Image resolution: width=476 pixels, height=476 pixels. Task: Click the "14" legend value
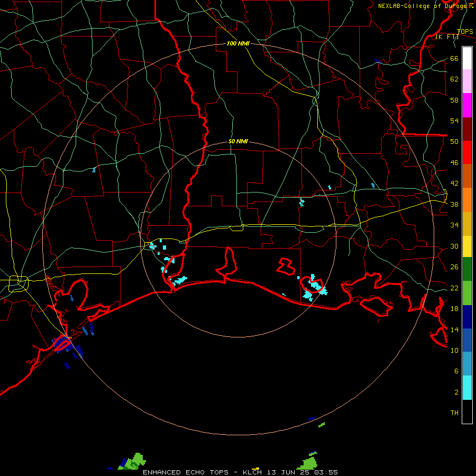tap(454, 329)
